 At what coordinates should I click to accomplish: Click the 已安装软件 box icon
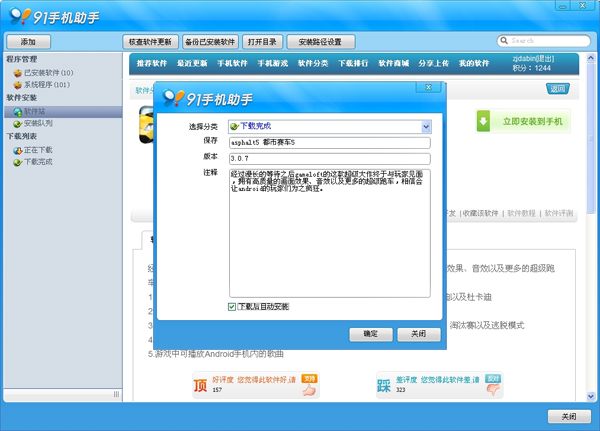coord(18,73)
